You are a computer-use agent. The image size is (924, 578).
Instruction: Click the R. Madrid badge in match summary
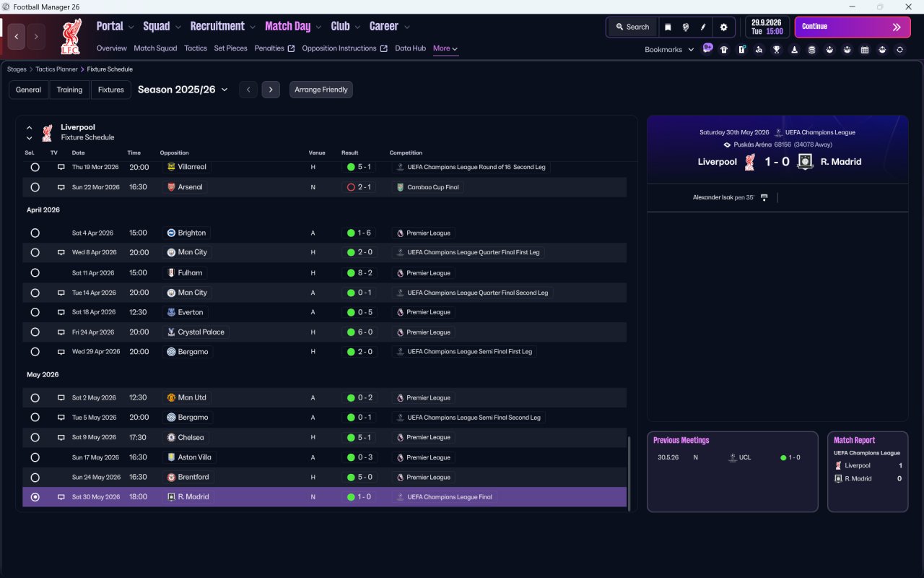[x=805, y=162]
